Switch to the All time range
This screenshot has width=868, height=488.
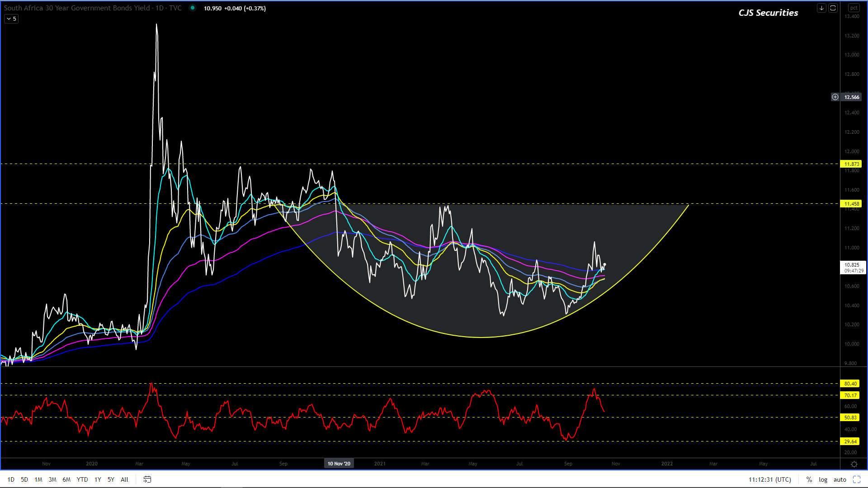click(124, 479)
